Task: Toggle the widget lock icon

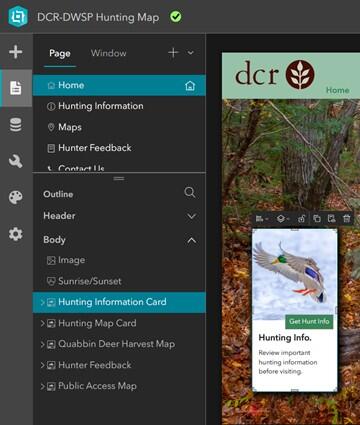Action: [301, 219]
